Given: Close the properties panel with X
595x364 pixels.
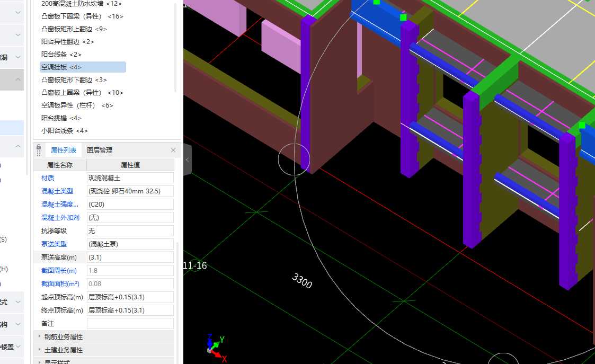Looking at the screenshot, I should (x=173, y=150).
